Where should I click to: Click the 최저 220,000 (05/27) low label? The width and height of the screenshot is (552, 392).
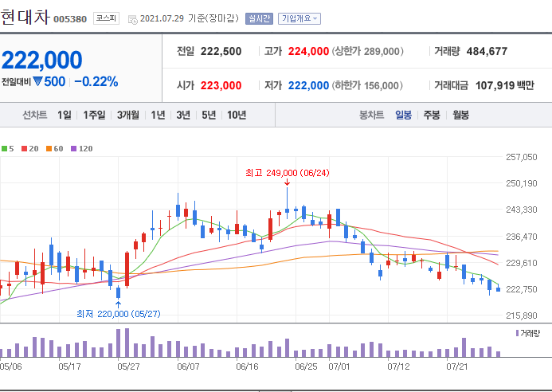(119, 314)
